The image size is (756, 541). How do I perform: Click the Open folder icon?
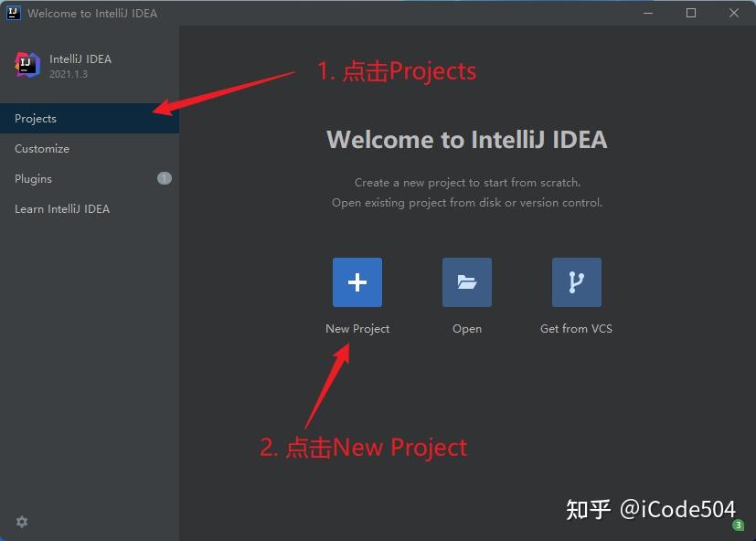466,282
